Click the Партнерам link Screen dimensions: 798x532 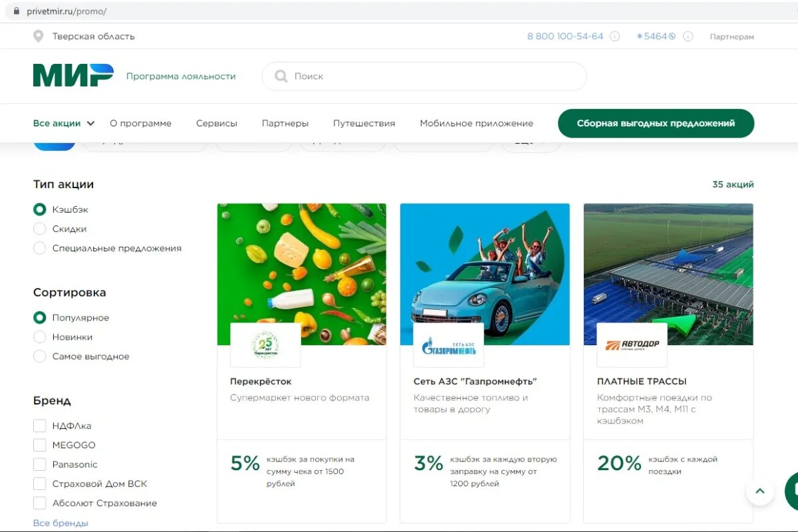[x=731, y=37]
